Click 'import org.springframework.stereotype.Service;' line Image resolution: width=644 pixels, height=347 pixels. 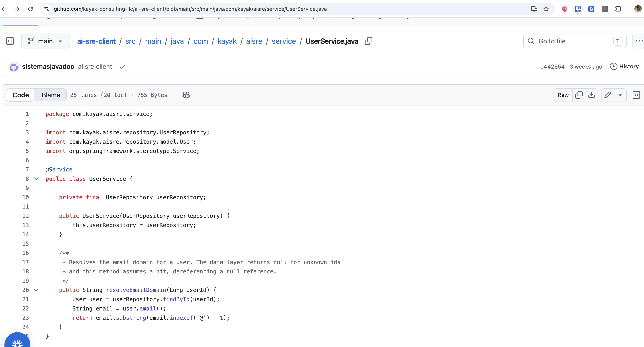[x=122, y=151]
